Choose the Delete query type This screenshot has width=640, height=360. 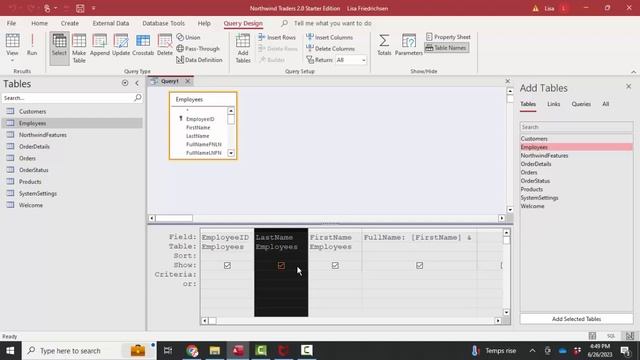pos(164,45)
